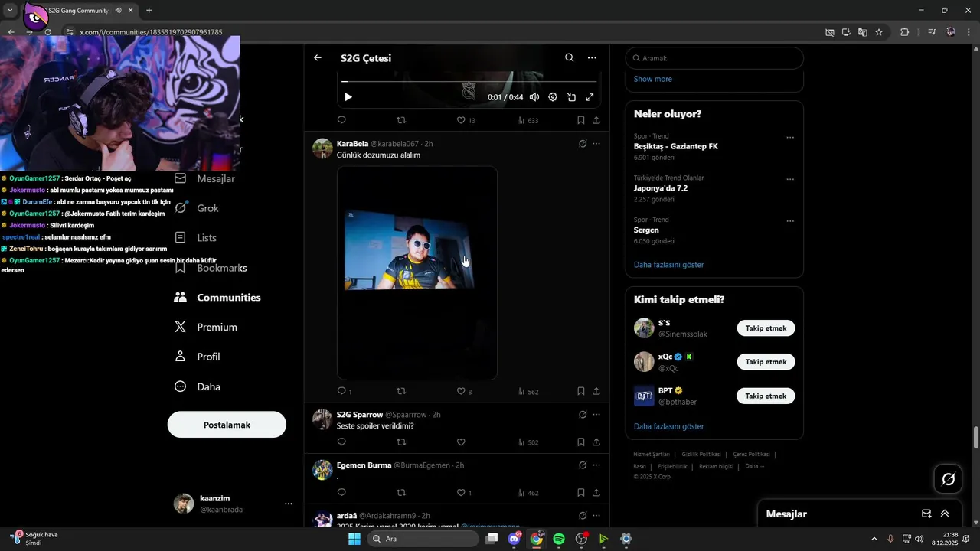This screenshot has width=980, height=551.
Task: Open the image in KaraBela's post
Action: point(417,272)
